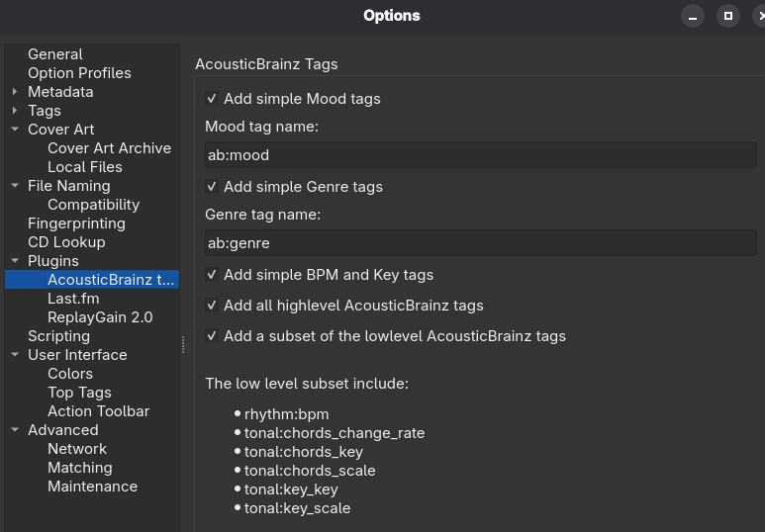
Task: Expand the Tags tree arrow
Action: (x=15, y=111)
